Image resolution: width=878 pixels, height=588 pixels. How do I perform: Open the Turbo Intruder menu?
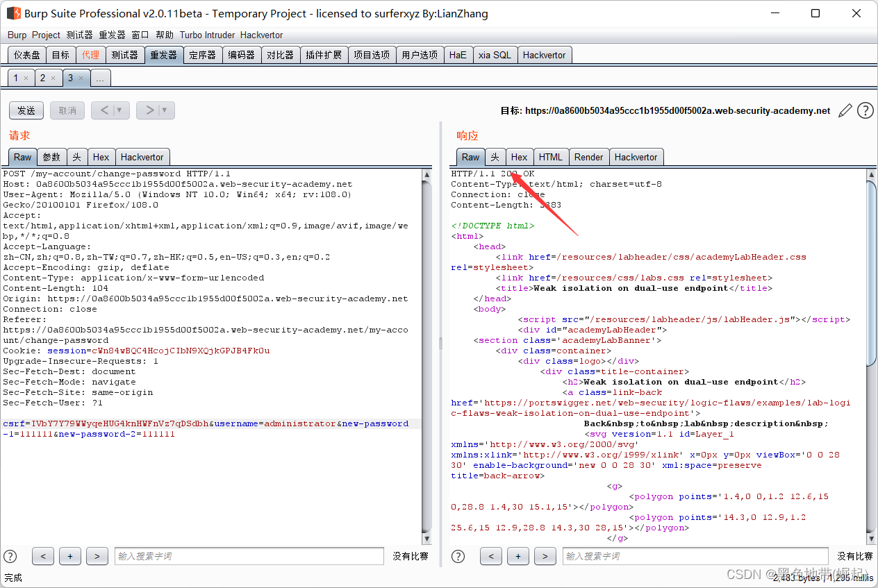coord(208,35)
